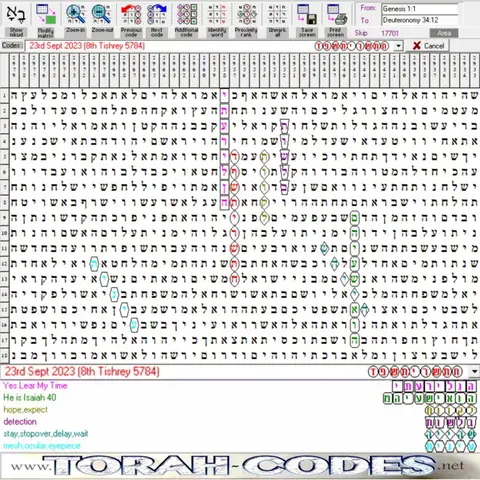Select the 'mesh,ocular,eyepiece' code entry
The height and width of the screenshot is (480, 480).
point(42,446)
